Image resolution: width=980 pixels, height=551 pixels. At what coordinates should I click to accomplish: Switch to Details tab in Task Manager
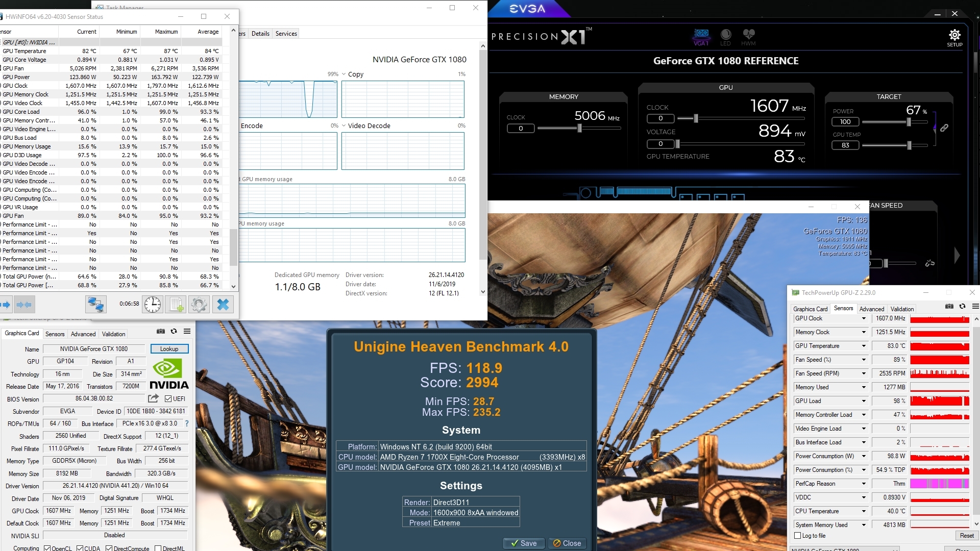[x=260, y=34]
